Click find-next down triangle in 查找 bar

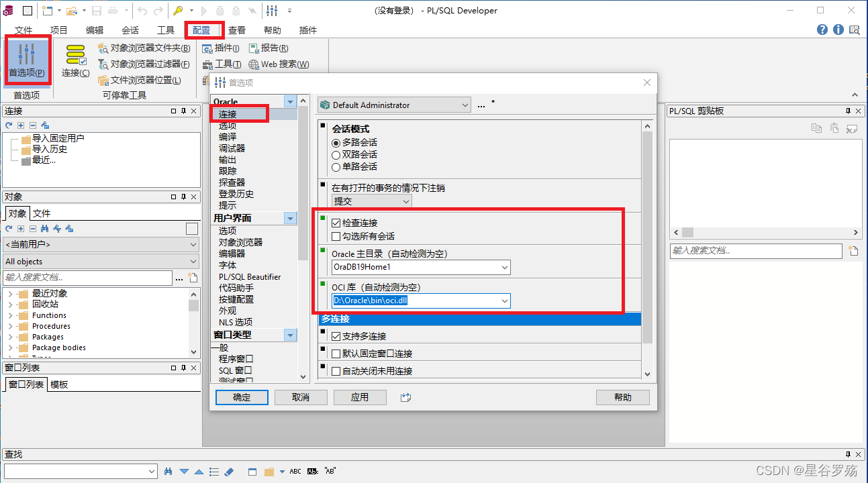(x=184, y=472)
